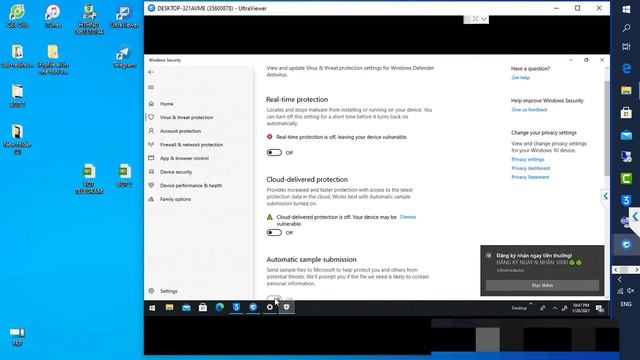Screen dimensions: 640x360
Task: Open Privacy dashboard link
Action: point(531,168)
